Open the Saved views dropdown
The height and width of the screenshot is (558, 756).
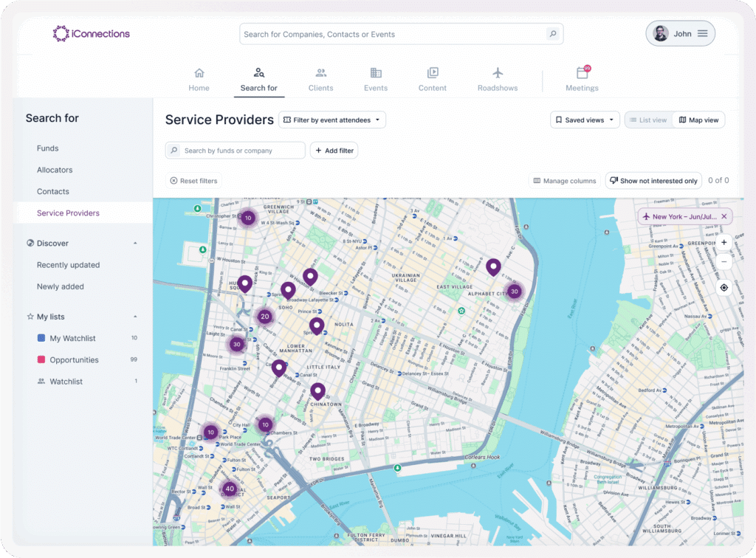point(585,120)
